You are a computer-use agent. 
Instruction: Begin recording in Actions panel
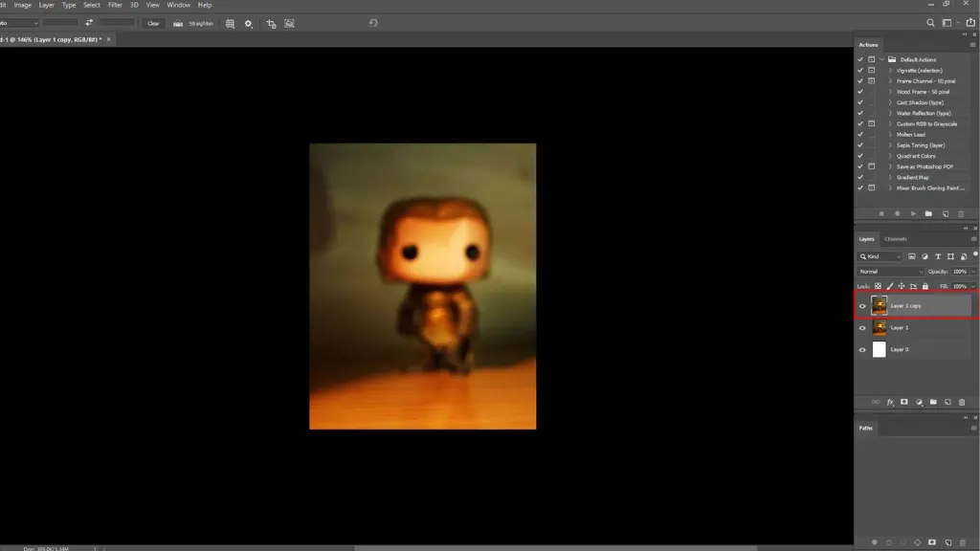[x=897, y=213]
